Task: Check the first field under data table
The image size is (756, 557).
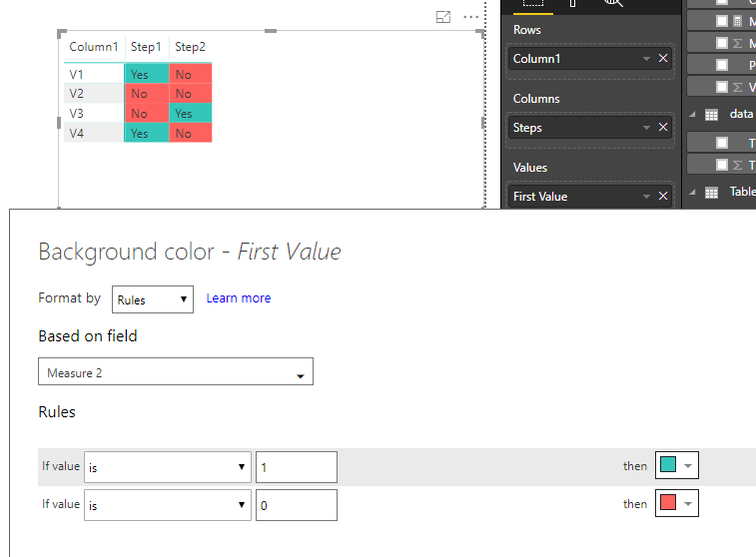Action: [722, 143]
